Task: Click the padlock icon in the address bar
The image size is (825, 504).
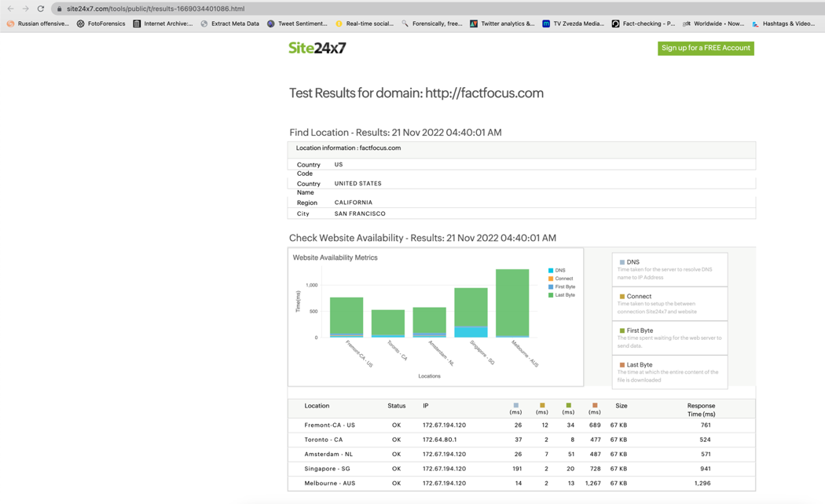Action: [60, 9]
